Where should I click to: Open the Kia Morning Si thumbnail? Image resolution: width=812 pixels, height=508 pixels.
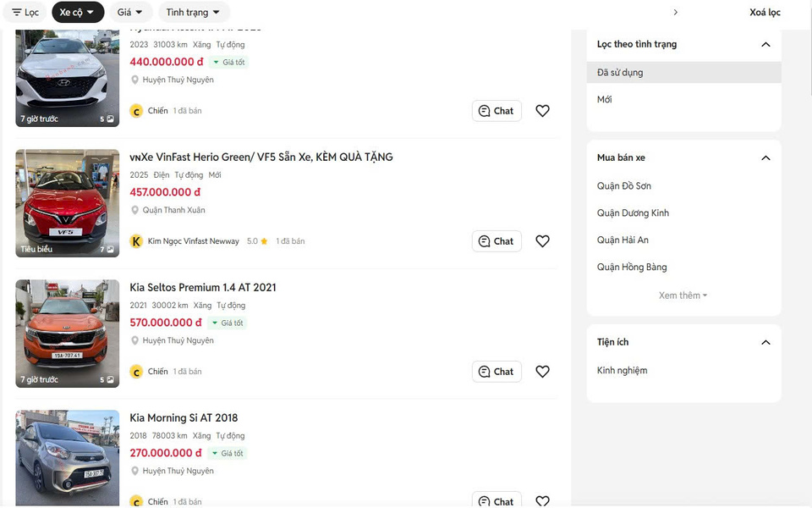coord(68,457)
